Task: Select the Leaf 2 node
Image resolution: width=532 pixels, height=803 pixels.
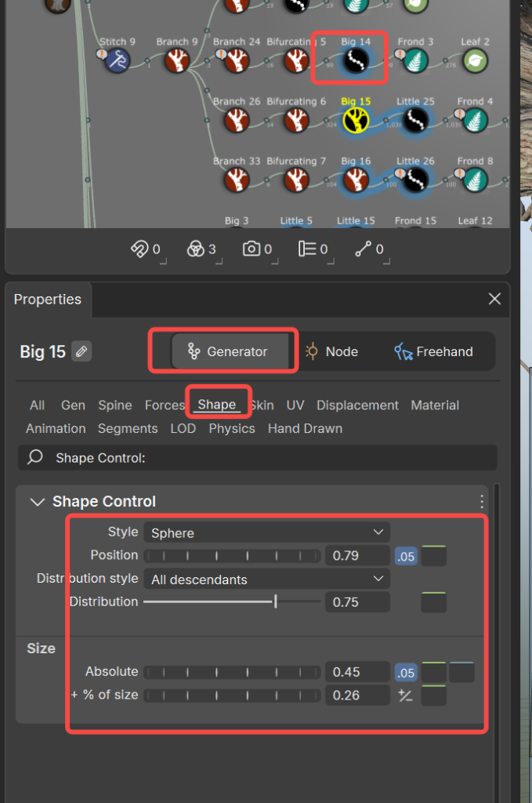Action: click(x=476, y=60)
